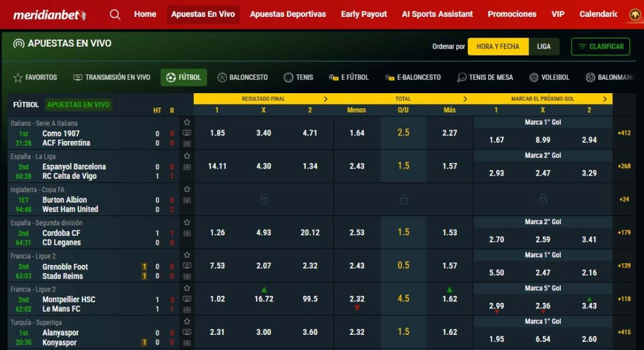
Task: Open live stream icon for Grenoble Foot match
Action: [187, 266]
